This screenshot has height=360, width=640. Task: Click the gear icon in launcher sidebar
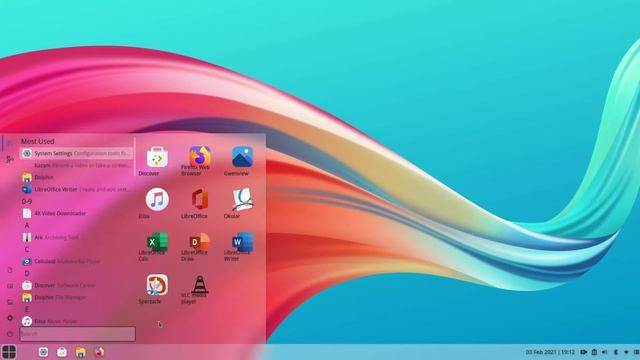coord(10,318)
